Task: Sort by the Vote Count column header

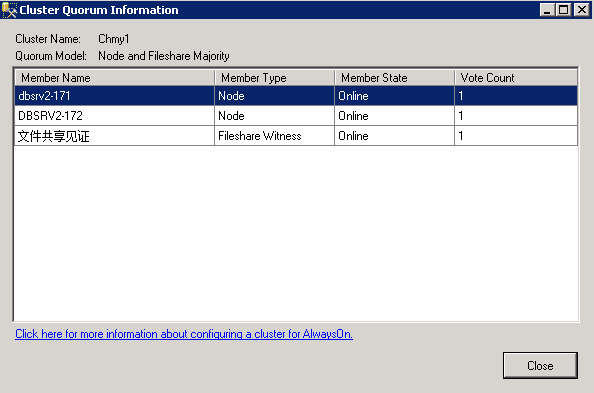Action: tap(516, 78)
